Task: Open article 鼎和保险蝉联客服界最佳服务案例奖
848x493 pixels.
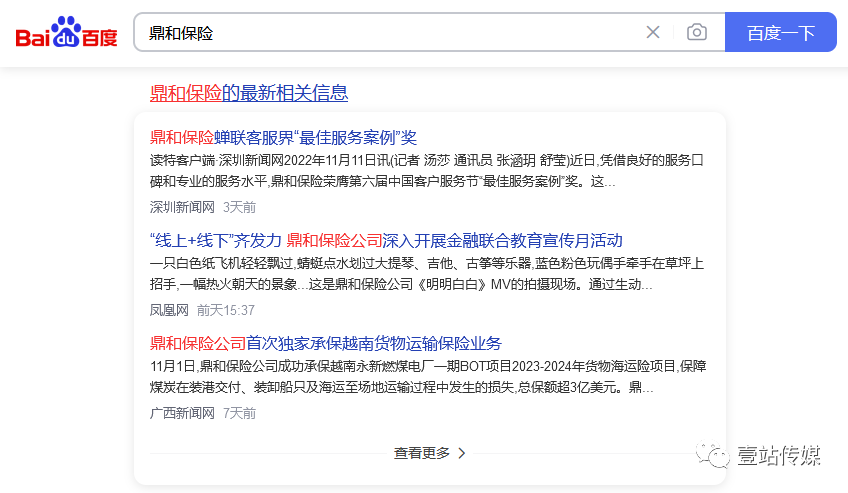Action: click(283, 137)
